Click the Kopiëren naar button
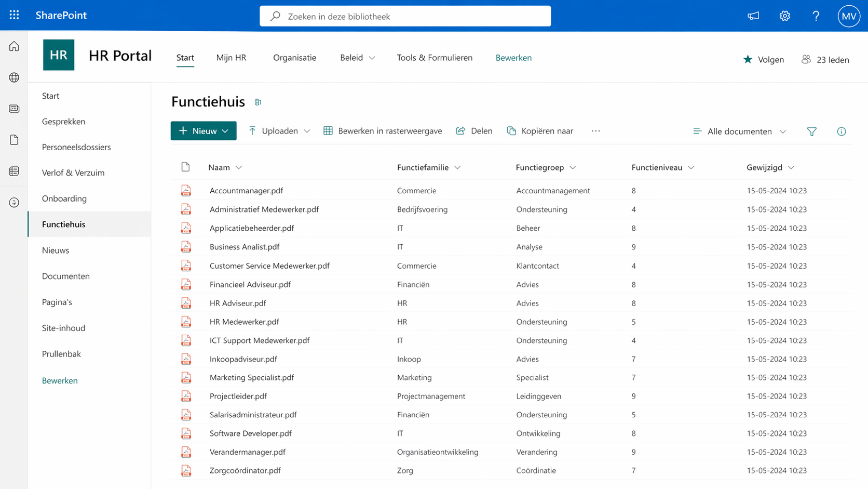The width and height of the screenshot is (868, 489). [x=540, y=131]
